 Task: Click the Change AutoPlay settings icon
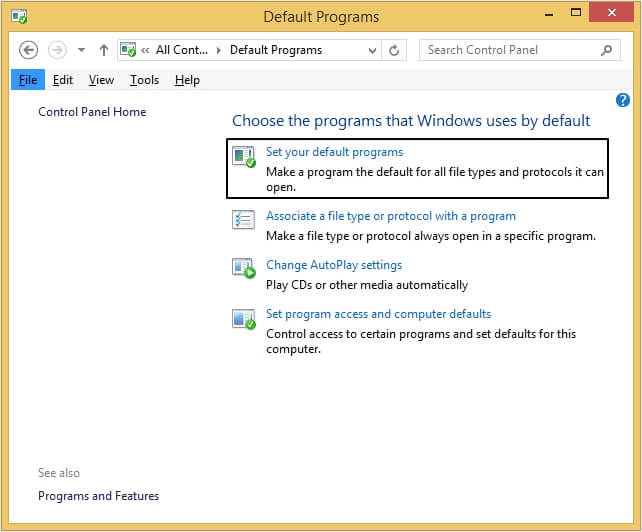(244, 269)
